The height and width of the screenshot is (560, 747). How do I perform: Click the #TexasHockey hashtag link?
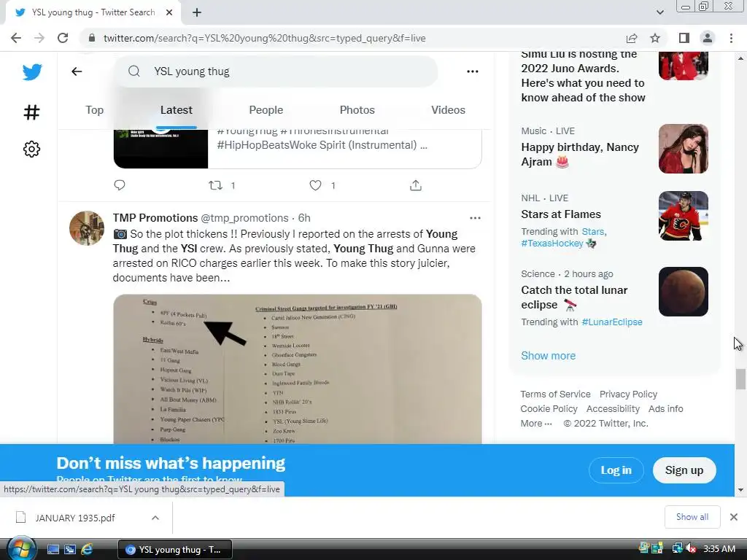tap(551, 244)
